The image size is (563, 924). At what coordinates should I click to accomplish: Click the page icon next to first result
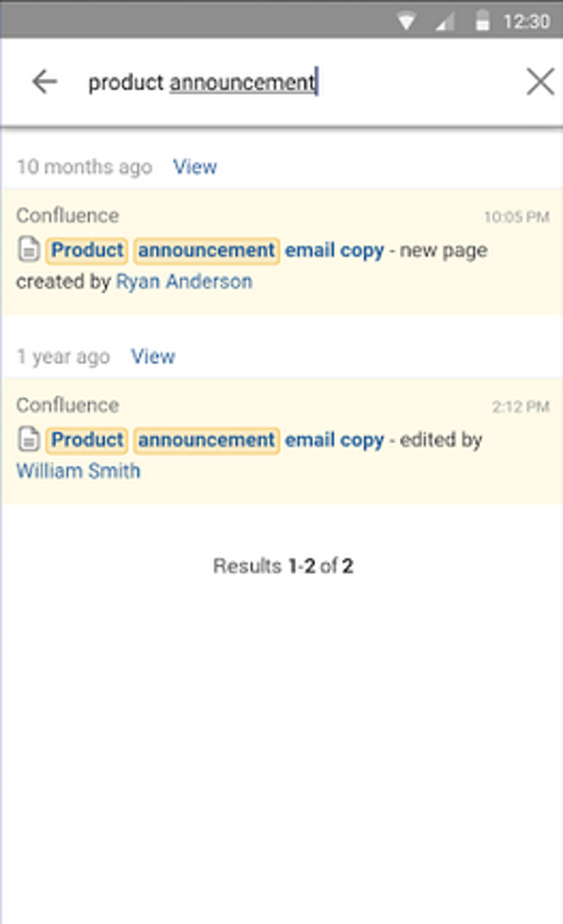coord(28,249)
